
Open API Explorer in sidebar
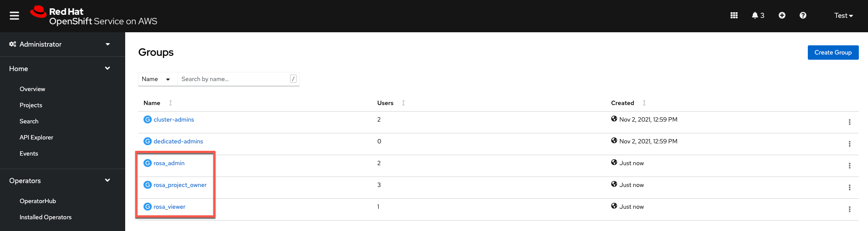pos(36,137)
